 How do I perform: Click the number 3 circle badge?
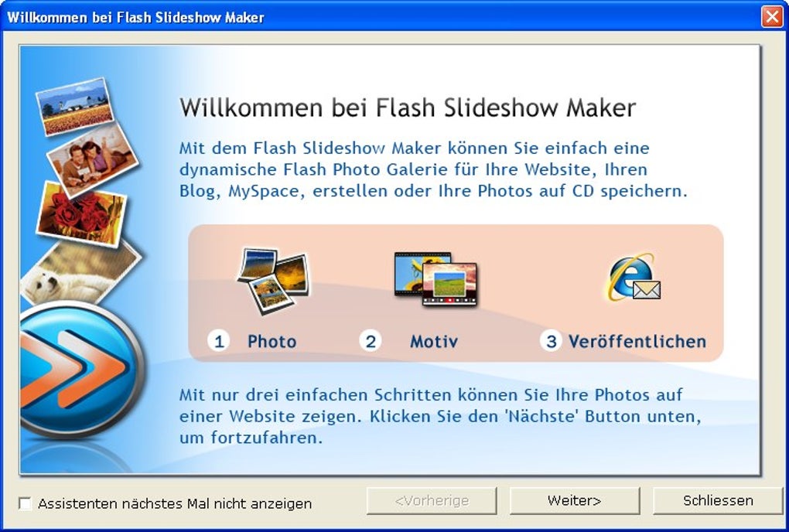pos(551,342)
